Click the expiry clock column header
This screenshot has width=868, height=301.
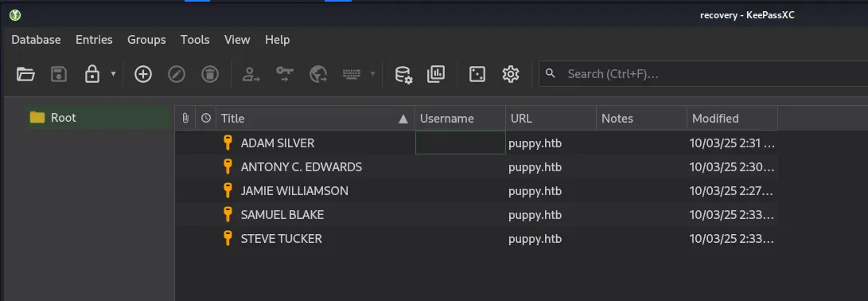click(206, 118)
